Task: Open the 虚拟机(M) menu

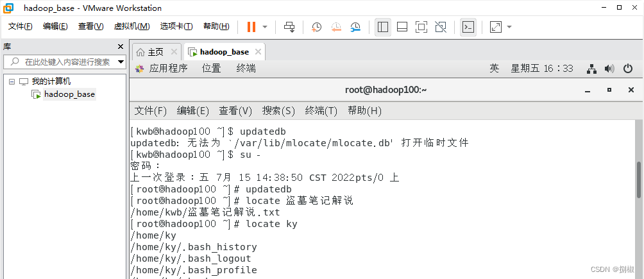Action: tap(132, 26)
